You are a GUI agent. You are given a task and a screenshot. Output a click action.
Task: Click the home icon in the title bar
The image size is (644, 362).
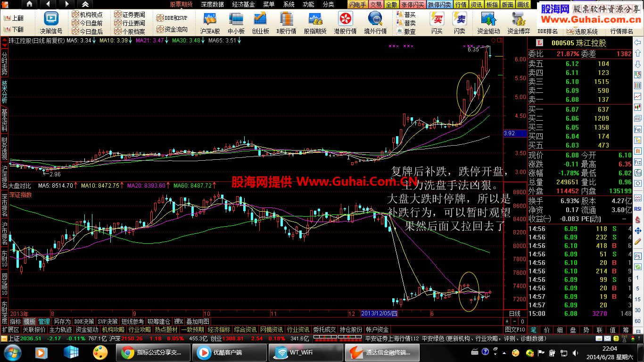pyautogui.click(x=29, y=4)
